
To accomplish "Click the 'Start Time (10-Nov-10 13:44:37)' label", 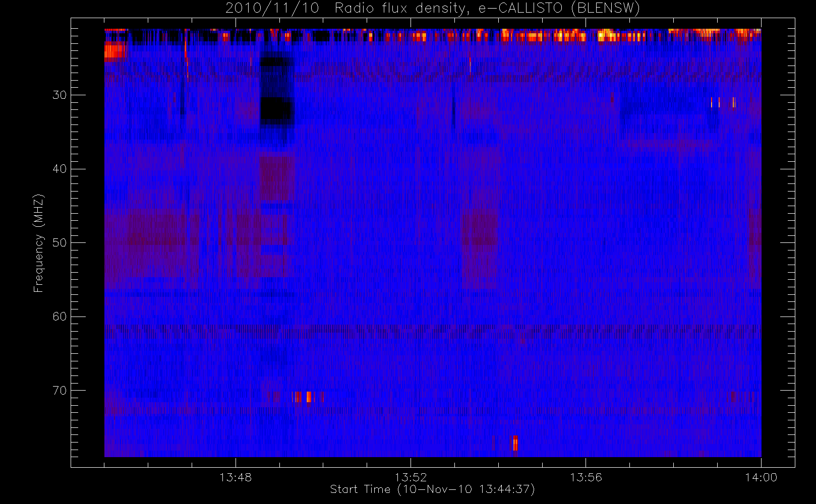I will tap(432, 489).
